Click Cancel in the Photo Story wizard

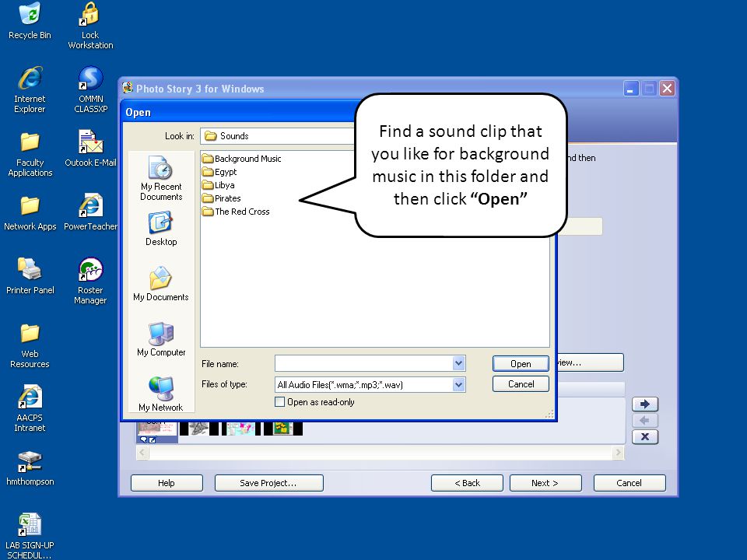[630, 483]
